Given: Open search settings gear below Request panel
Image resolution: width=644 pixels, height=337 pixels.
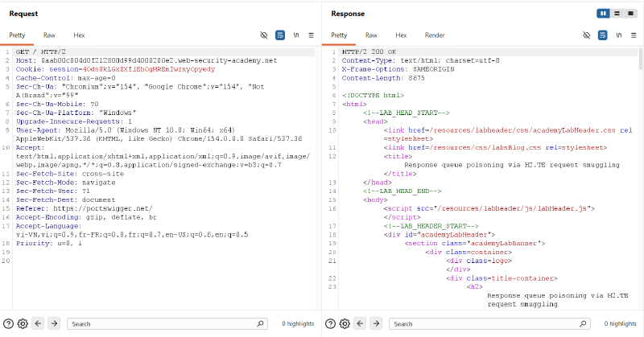Looking at the screenshot, I should click(x=23, y=324).
